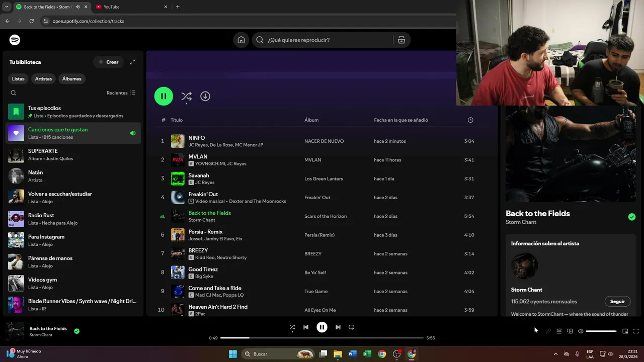644x362 pixels.
Task: Filter library by Álbumes
Action: [72, 79]
